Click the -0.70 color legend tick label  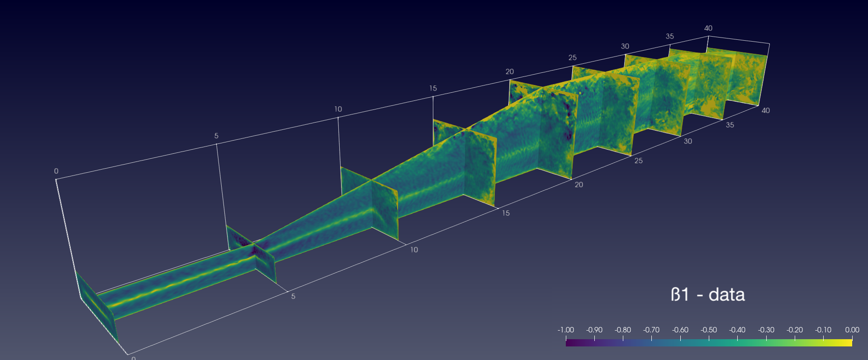click(x=651, y=330)
